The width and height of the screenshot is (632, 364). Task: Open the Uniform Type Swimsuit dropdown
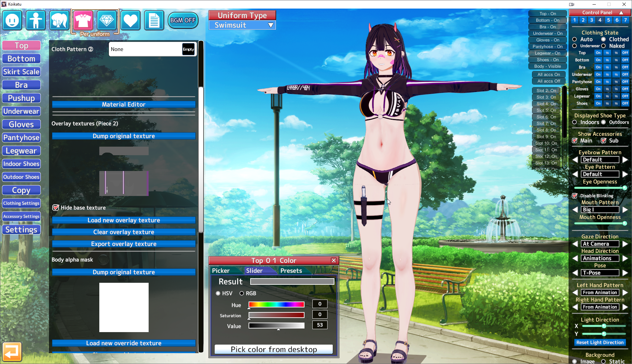click(242, 25)
